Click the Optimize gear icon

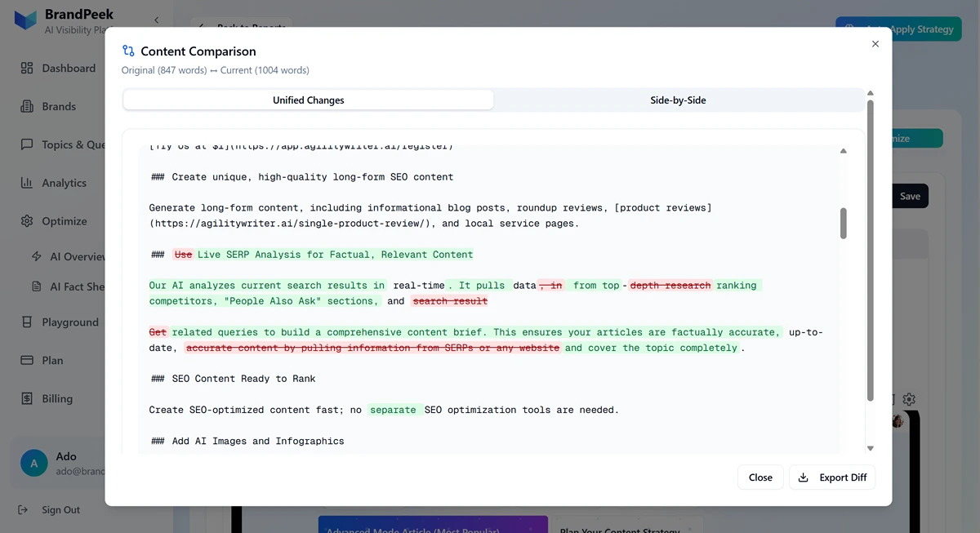27,221
